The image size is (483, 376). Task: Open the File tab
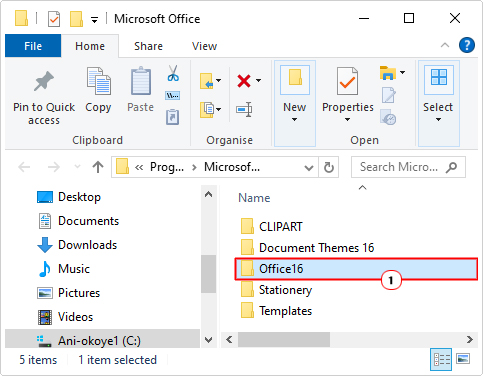[x=33, y=46]
